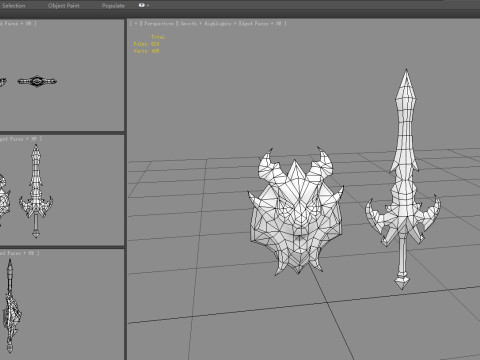Viewport: 480px width, 360px height.
Task: Open the shading label of the top-left viewport
Action: tap(18, 23)
